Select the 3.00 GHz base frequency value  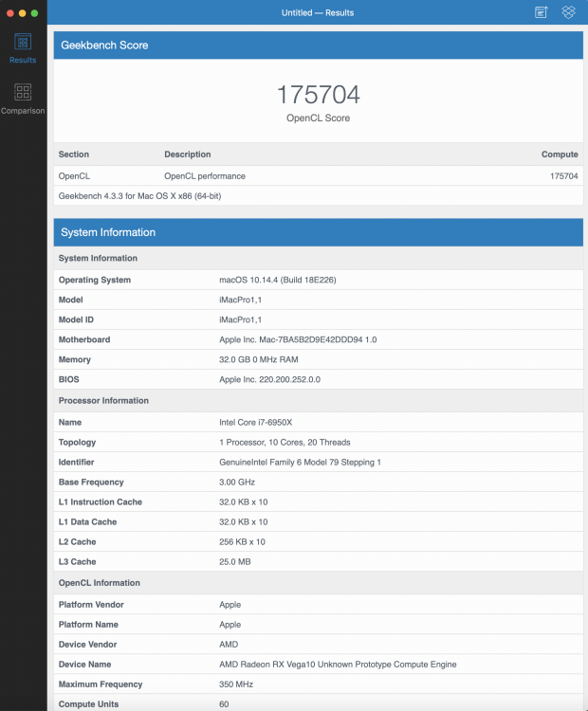237,482
